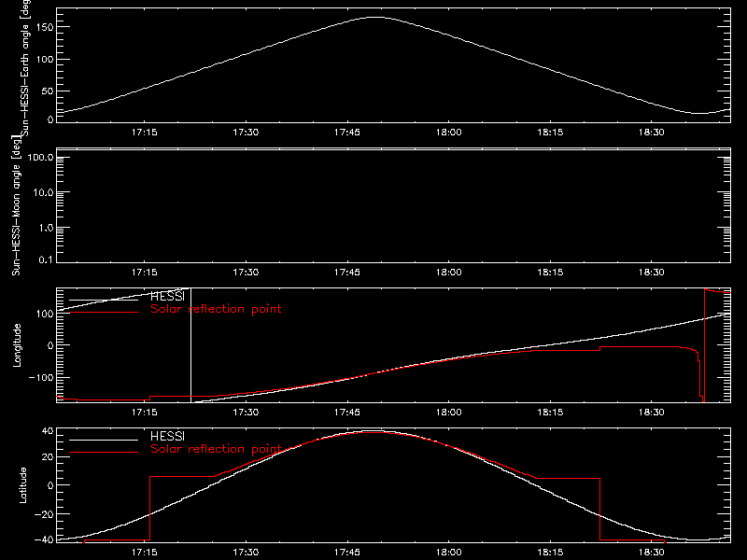Click the -40 tick on Latitude plot
This screenshot has height=560, width=747.
pyautogui.click(x=44, y=540)
